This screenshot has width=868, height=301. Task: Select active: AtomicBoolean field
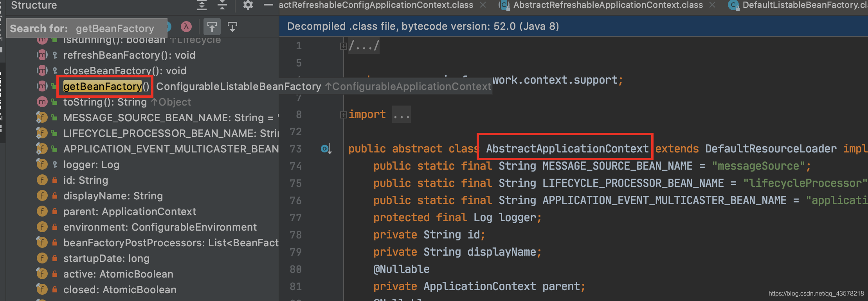(118, 274)
